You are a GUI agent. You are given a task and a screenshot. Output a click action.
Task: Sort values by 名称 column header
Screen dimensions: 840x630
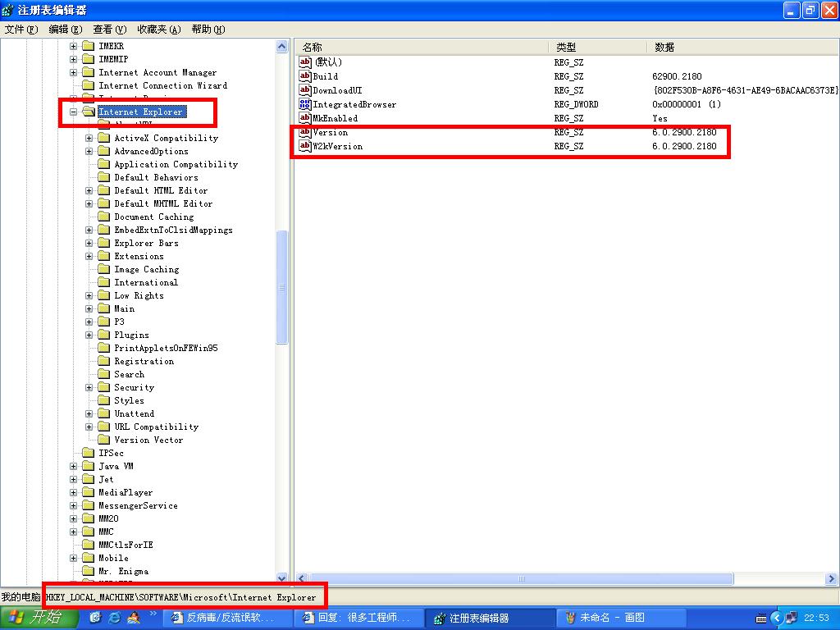422,47
